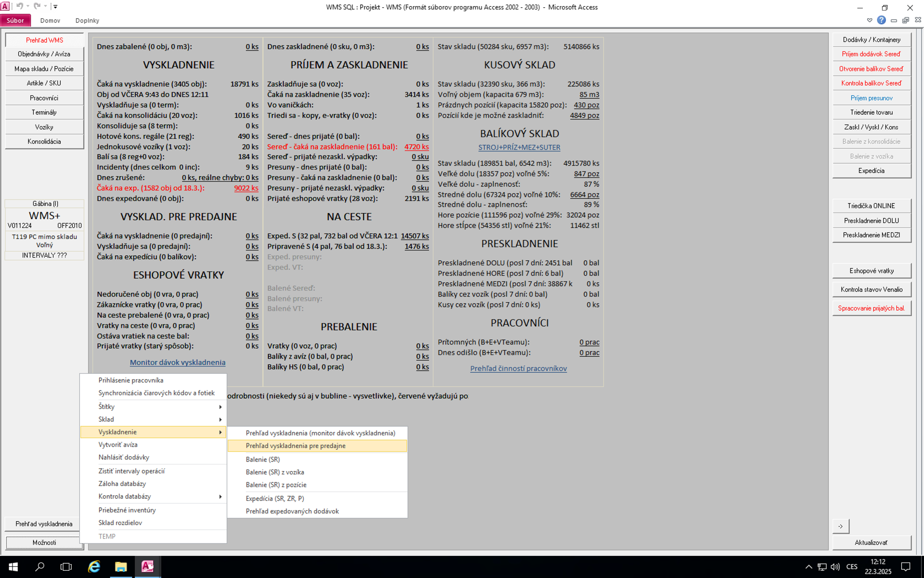Click the Windows Start button

13,566
